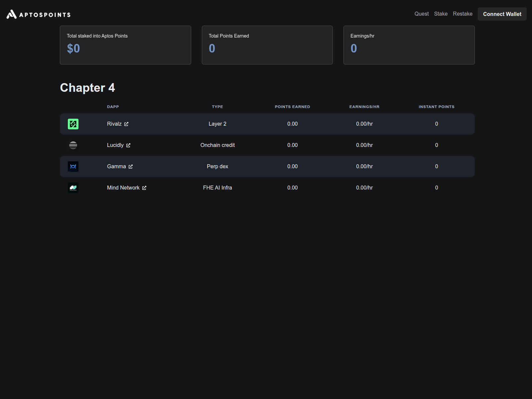Screen dimensions: 532x399
Task: Click Mind Network 0.00/hr earnings value
Action: click(364, 188)
